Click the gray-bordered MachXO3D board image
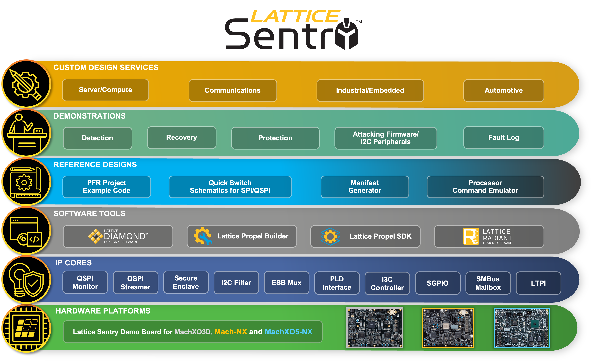Image resolution: width=594 pixels, height=364 pixels. (375, 328)
